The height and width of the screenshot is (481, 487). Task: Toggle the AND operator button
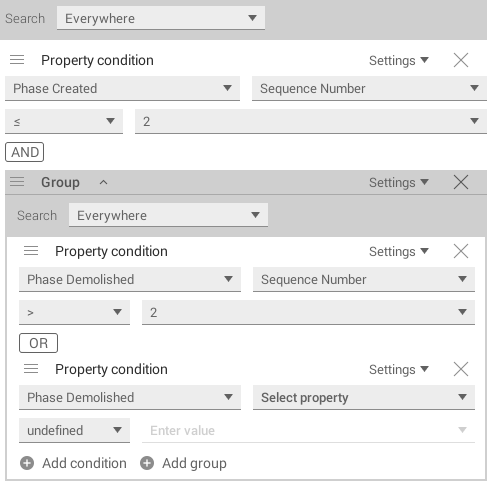click(24, 152)
